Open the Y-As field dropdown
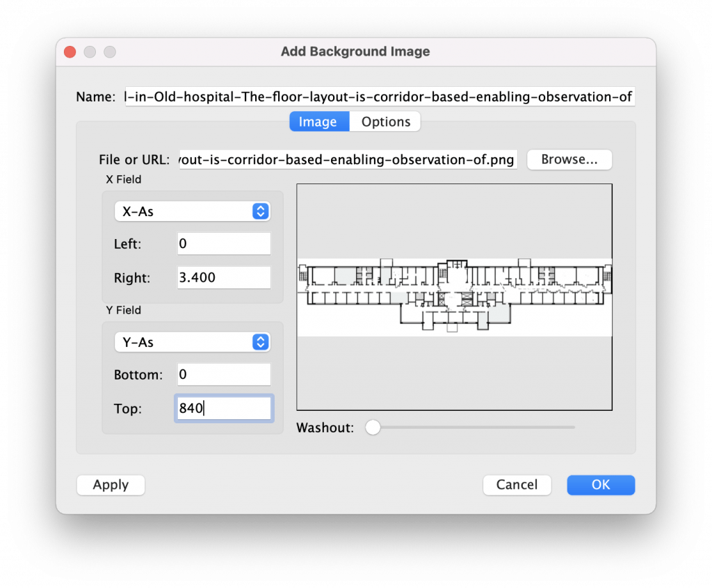The image size is (712, 588). [x=192, y=342]
